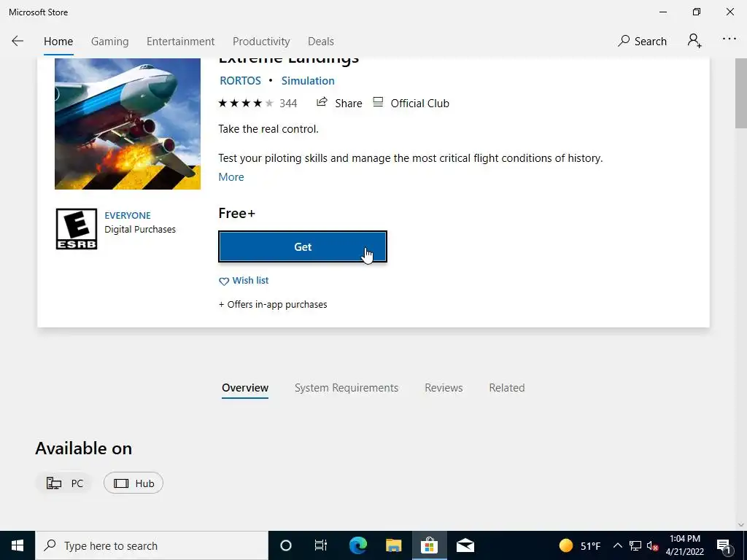Click the network tray icon
Viewport: 747px width, 560px height.
[635, 545]
